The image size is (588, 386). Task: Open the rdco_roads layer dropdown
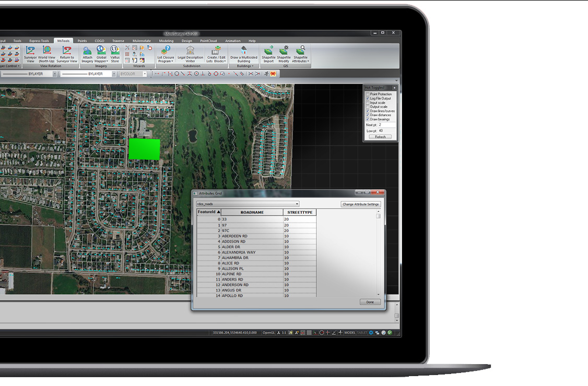tap(248, 204)
